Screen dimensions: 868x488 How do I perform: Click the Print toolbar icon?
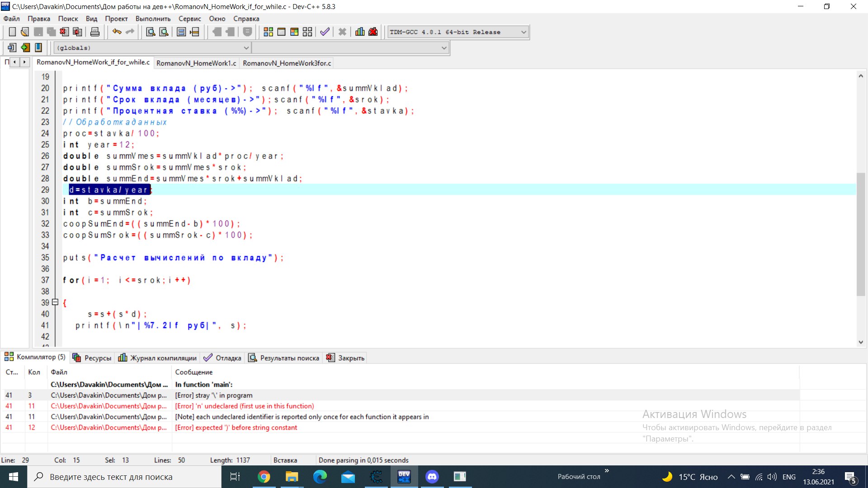pyautogui.click(x=95, y=32)
